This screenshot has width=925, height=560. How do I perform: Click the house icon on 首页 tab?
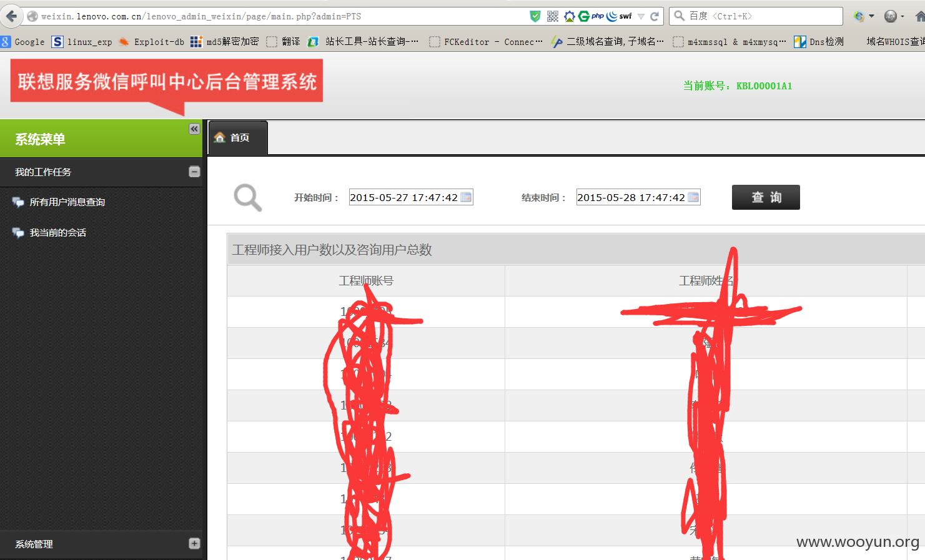219,137
